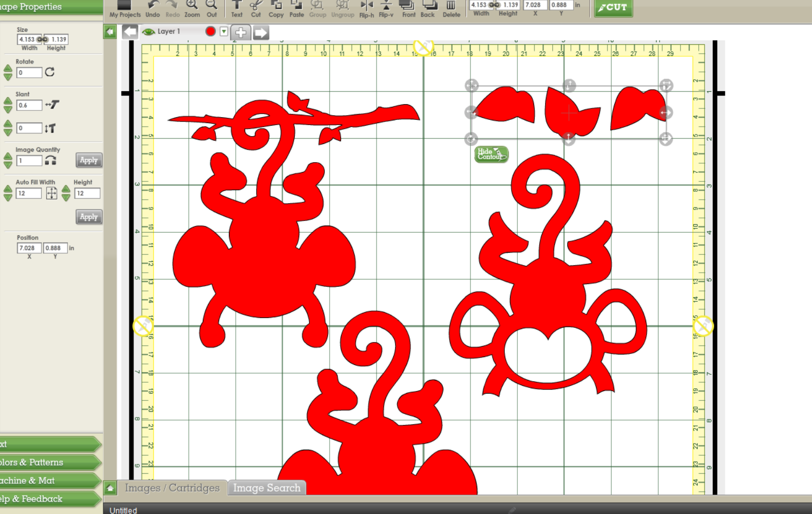Zoom in with the Zoom magnifier
This screenshot has height=514, width=812.
tap(192, 5)
